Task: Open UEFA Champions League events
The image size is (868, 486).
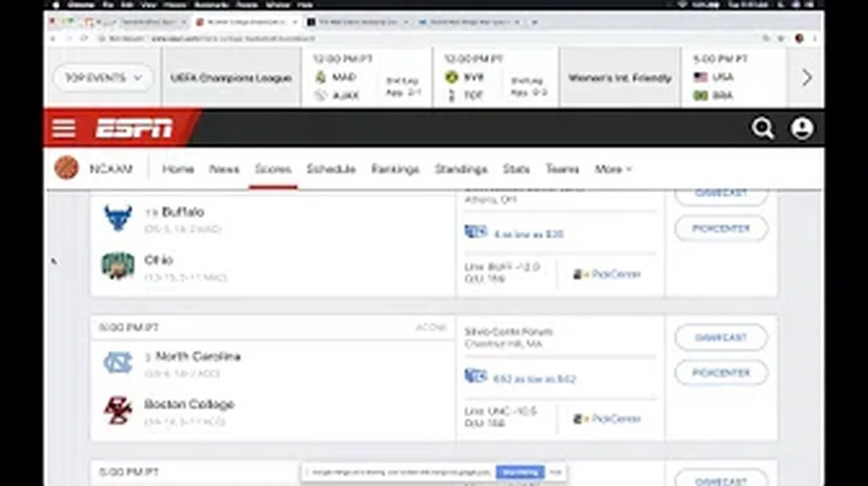Action: point(231,78)
